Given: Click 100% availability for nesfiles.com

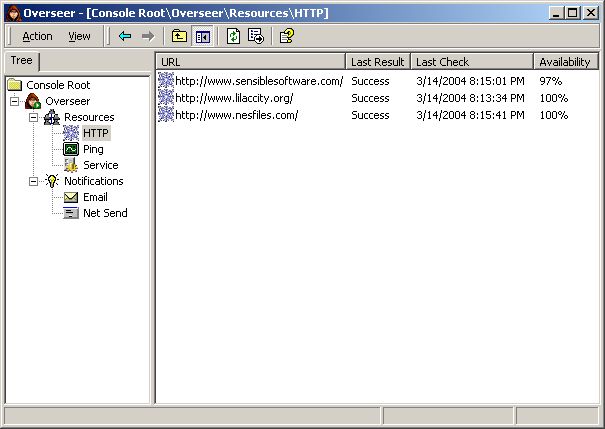Looking at the screenshot, I should click(x=554, y=115).
